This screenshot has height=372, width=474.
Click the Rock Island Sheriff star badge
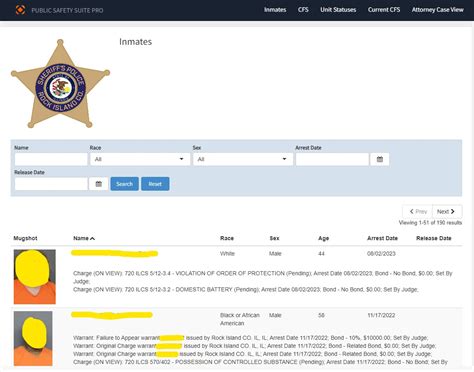[x=60, y=84]
